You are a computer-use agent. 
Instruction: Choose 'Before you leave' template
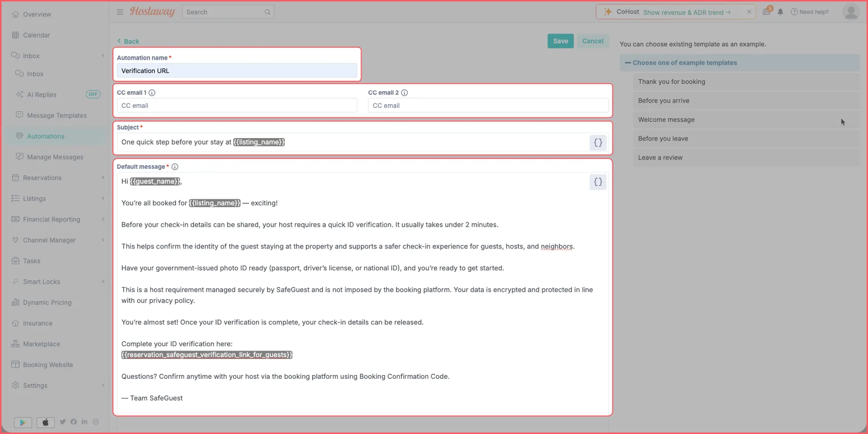coord(746,139)
